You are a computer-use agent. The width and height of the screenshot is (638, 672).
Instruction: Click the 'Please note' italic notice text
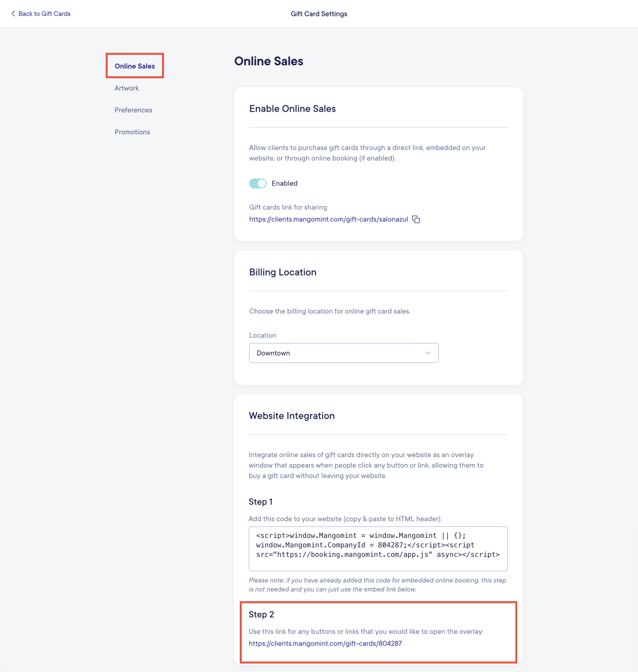coord(377,585)
